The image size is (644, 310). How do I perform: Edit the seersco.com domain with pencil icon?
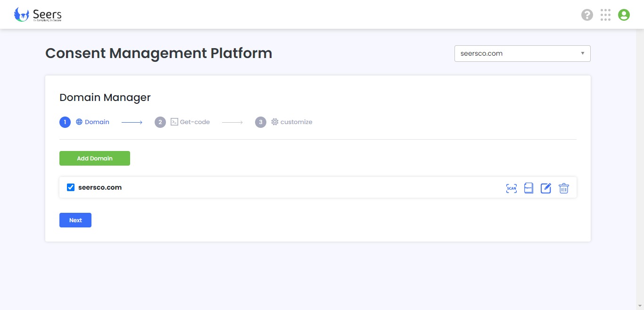tap(546, 188)
